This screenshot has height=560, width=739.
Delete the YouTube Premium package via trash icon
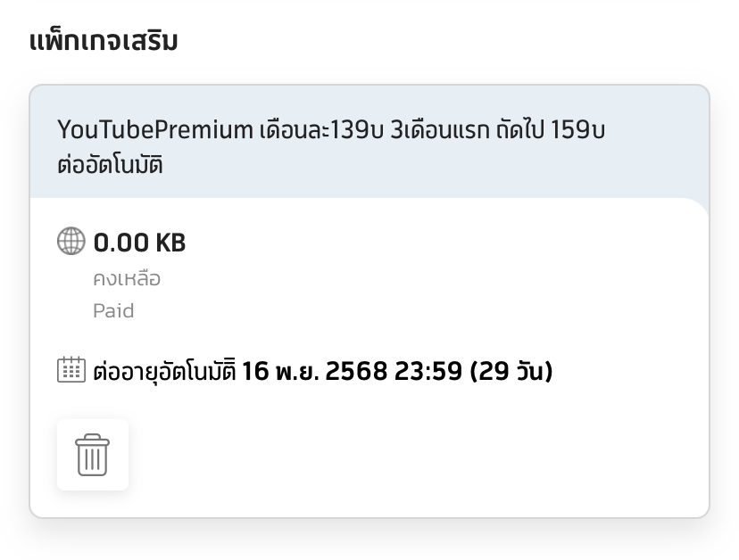coord(93,455)
